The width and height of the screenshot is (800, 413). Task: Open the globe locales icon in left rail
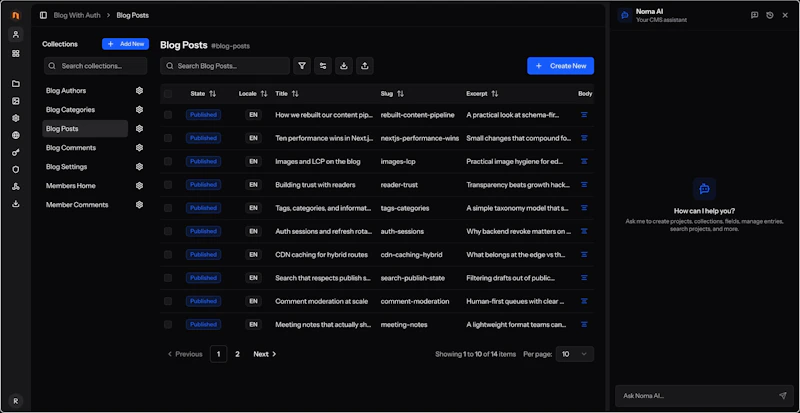coord(16,135)
